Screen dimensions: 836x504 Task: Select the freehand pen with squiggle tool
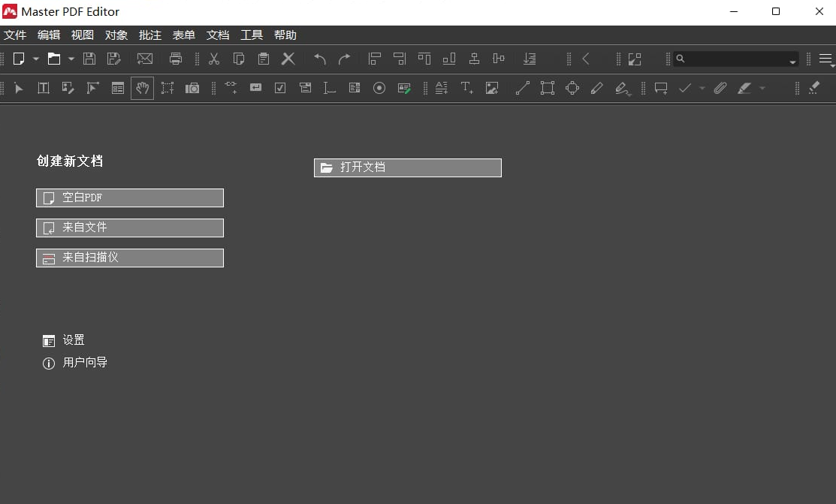[x=622, y=89]
